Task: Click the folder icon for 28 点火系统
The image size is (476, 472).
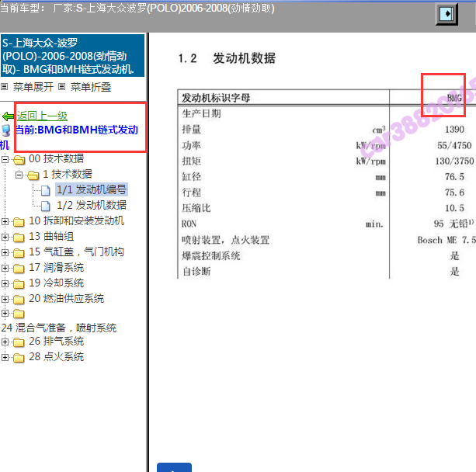Action: pos(19,358)
